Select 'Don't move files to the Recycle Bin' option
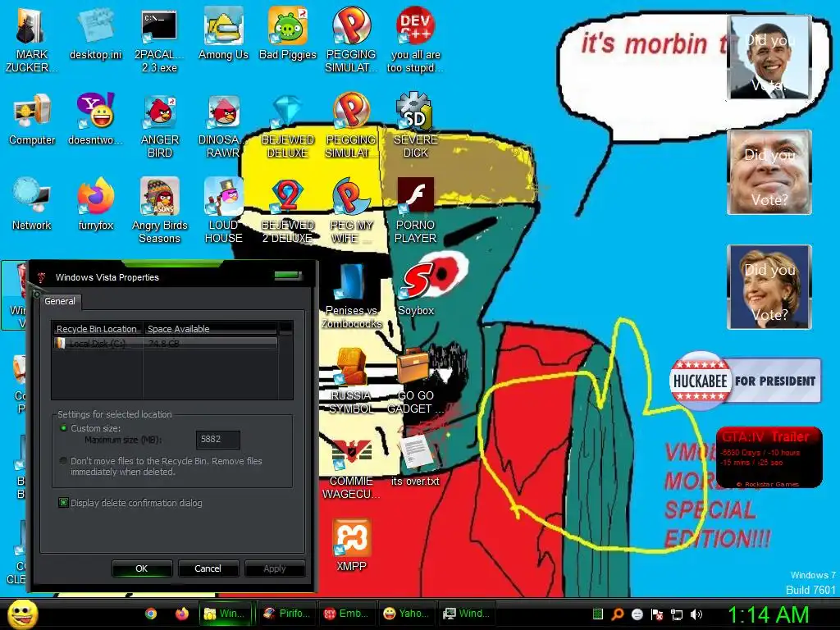 (64, 461)
